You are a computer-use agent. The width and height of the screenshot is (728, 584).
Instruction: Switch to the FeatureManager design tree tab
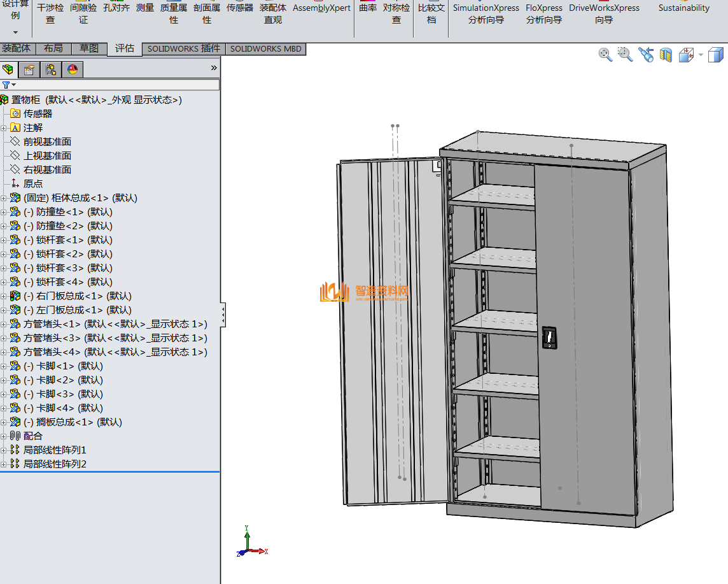8,69
